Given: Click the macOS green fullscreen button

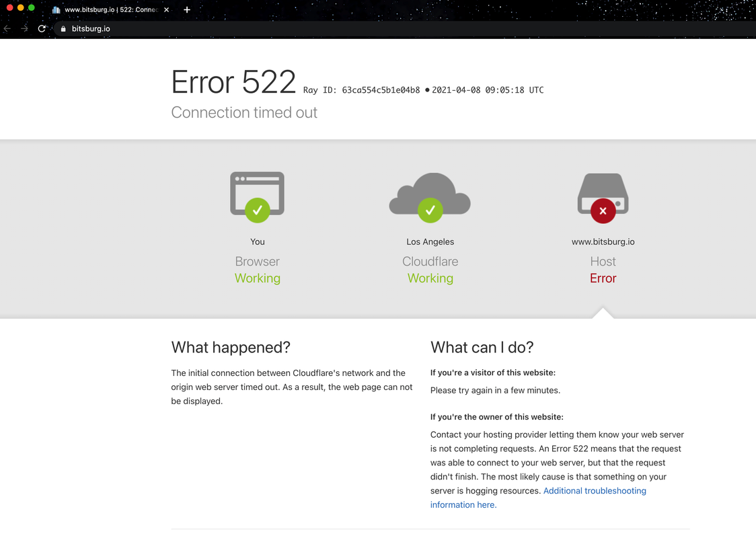Looking at the screenshot, I should [32, 7].
